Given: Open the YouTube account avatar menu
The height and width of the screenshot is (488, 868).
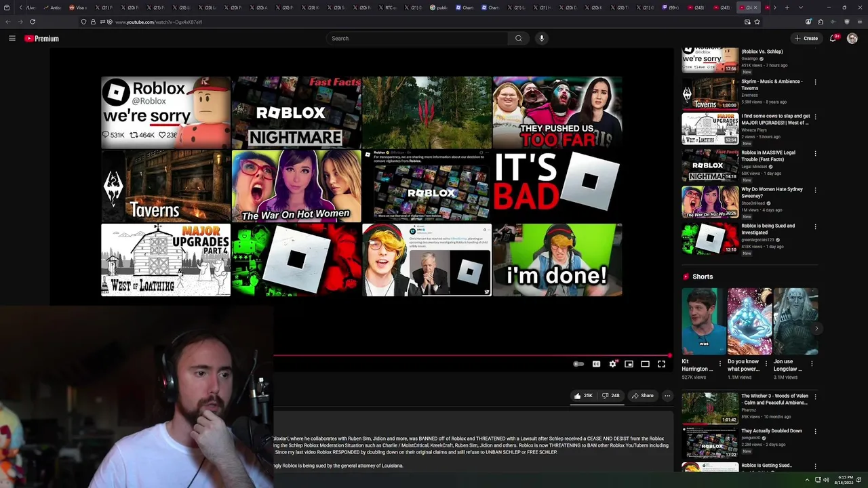Looking at the screenshot, I should [852, 39].
